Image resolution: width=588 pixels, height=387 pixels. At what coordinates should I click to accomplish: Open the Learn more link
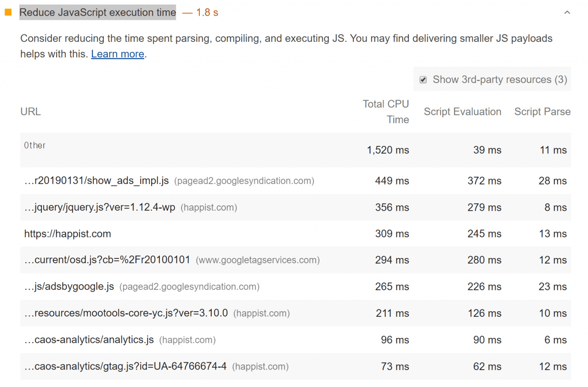pyautogui.click(x=118, y=54)
